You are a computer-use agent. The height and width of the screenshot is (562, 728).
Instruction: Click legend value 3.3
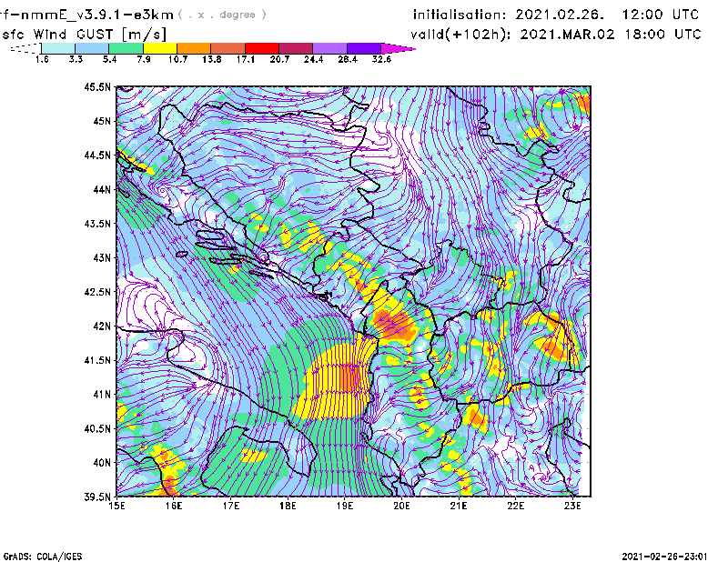(76, 59)
